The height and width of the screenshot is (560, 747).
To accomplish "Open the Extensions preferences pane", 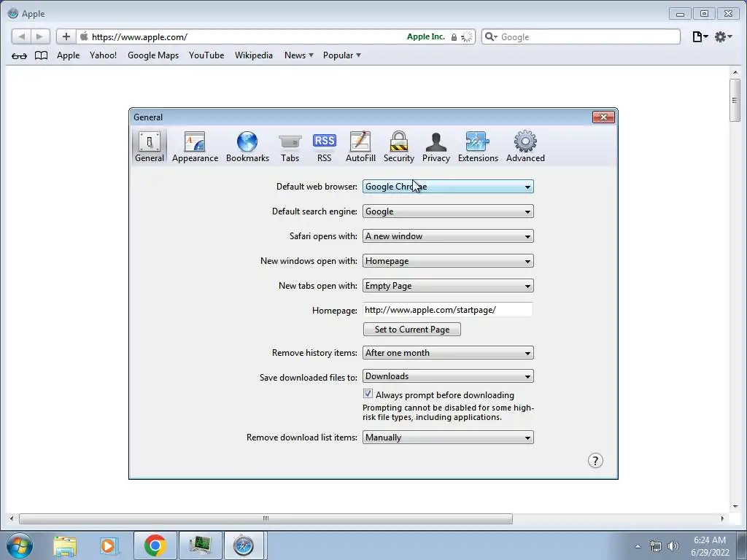I will coord(478,146).
